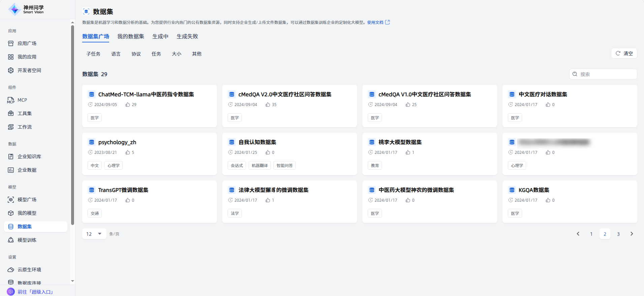Click the 工作流 workflow icon
Image resolution: width=644 pixels, height=296 pixels.
pyautogui.click(x=11, y=127)
